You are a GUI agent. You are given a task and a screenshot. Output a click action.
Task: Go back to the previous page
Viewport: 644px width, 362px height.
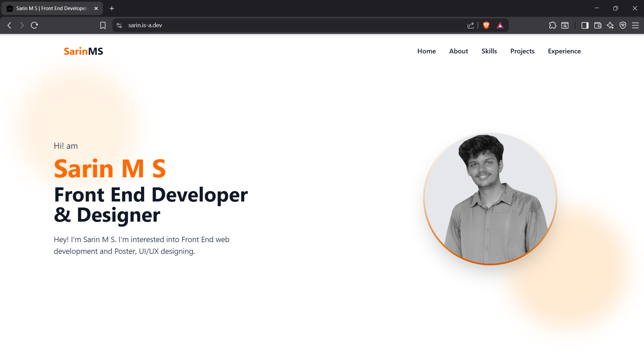9,25
